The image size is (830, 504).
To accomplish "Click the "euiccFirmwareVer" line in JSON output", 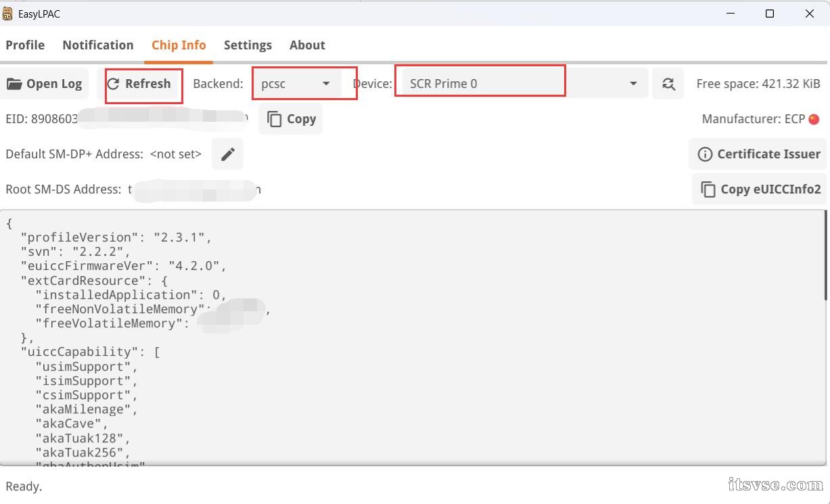I will [x=123, y=266].
